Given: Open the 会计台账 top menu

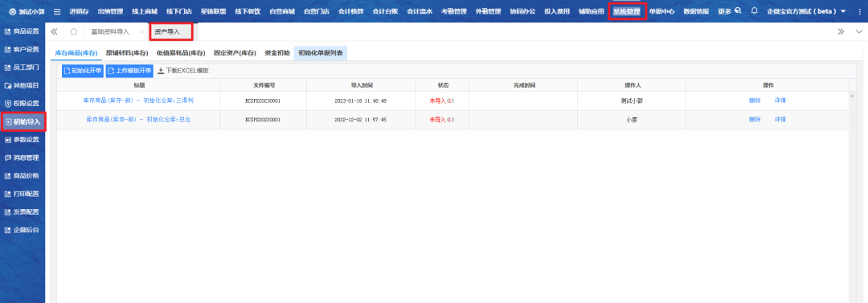Looking at the screenshot, I should (385, 11).
